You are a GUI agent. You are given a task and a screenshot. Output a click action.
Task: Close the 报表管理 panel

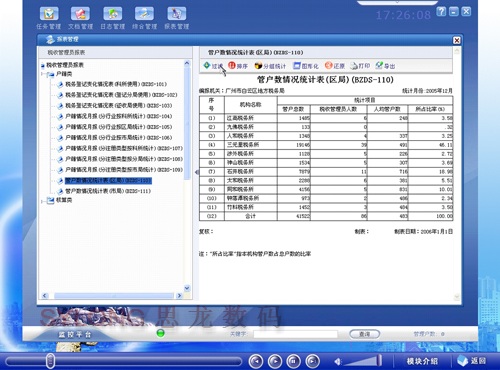(457, 40)
